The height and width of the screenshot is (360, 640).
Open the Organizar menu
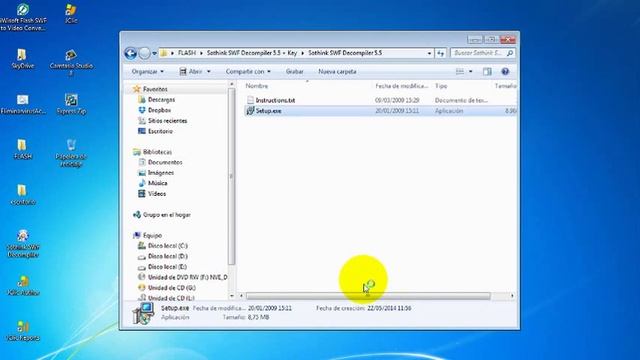(x=147, y=71)
